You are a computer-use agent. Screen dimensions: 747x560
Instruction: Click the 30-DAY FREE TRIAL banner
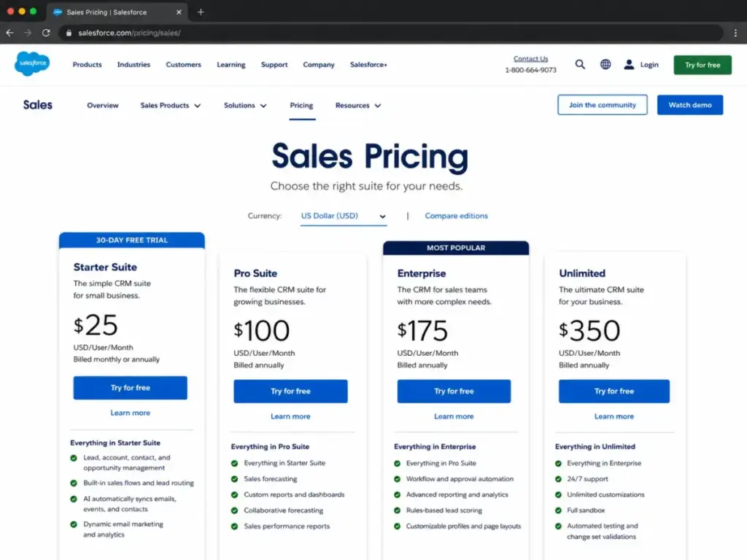(132, 240)
